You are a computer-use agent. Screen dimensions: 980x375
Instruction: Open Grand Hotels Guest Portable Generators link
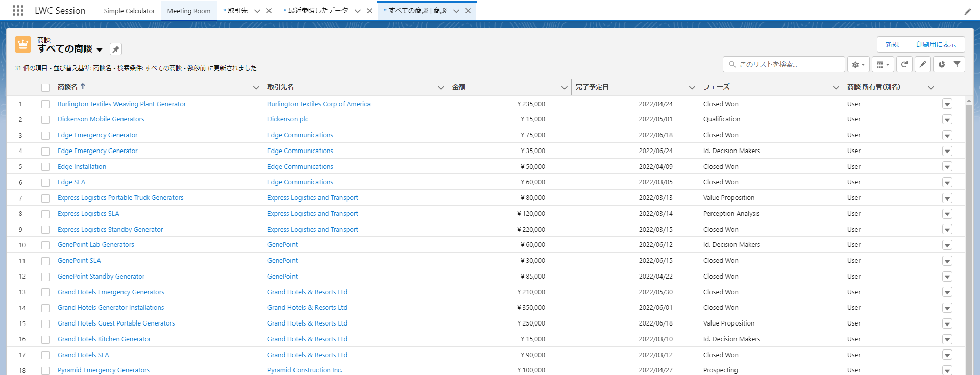pos(116,323)
